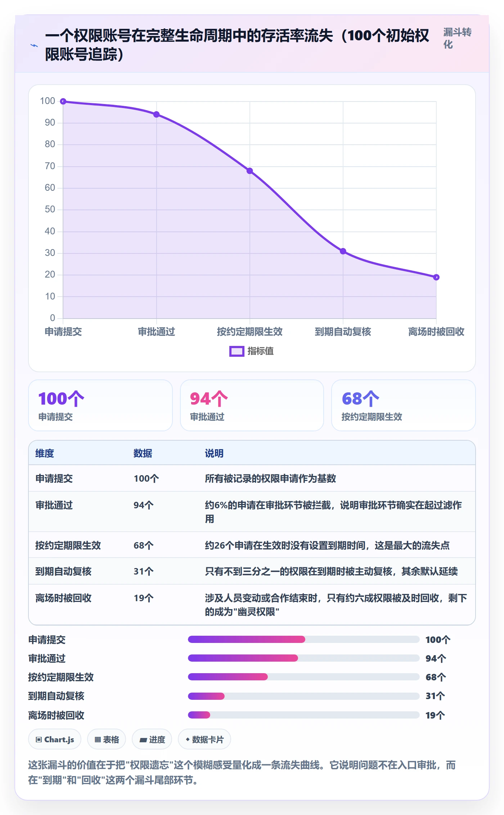Select the 到期自动复核 data point on curve
The width and height of the screenshot is (504, 815).
343,251
